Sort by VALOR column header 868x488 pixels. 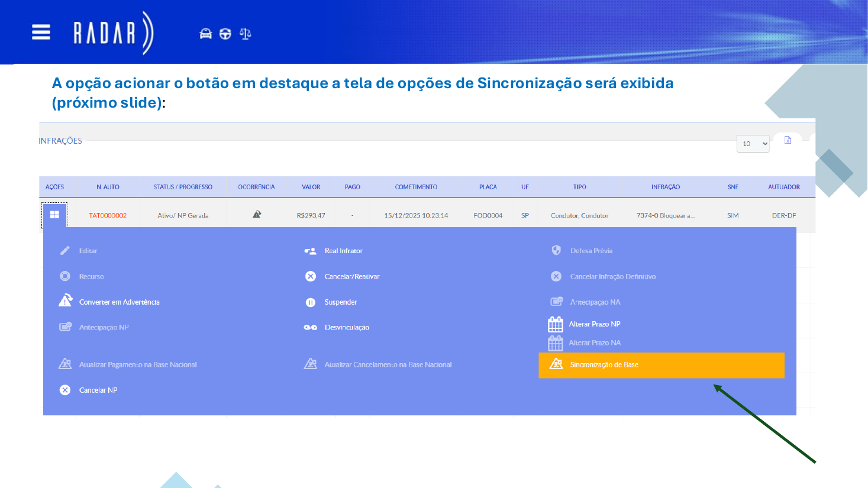pyautogui.click(x=311, y=187)
